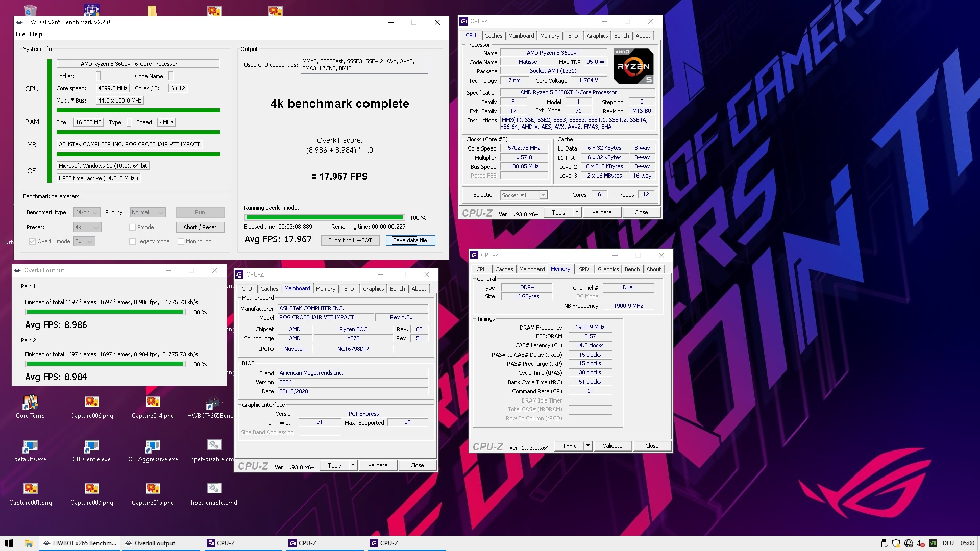The image size is (980, 551).
Task: Open File Explorer from the taskbar
Action: 29,543
